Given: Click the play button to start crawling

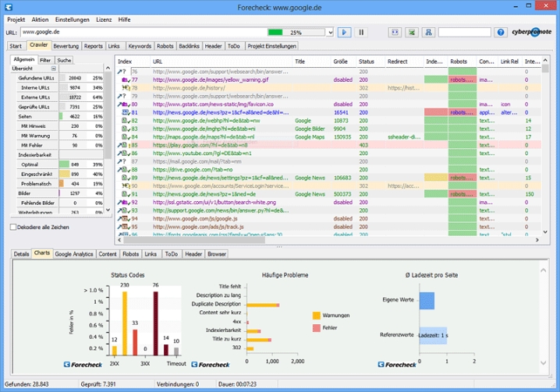Looking at the screenshot, I should pos(345,32).
